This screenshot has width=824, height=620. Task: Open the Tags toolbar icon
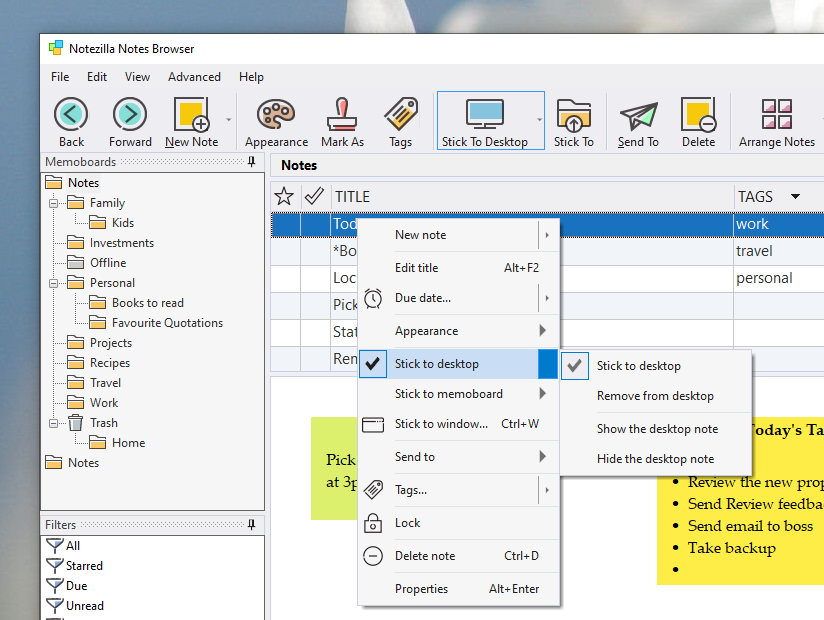(401, 114)
